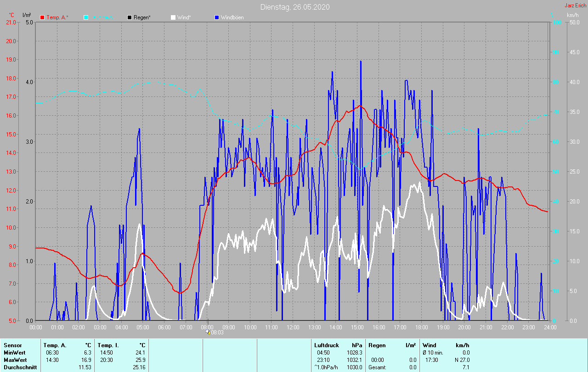Screen dimensions: 588x372
Task: Click the Durchschnitt row label
Action: (18, 367)
